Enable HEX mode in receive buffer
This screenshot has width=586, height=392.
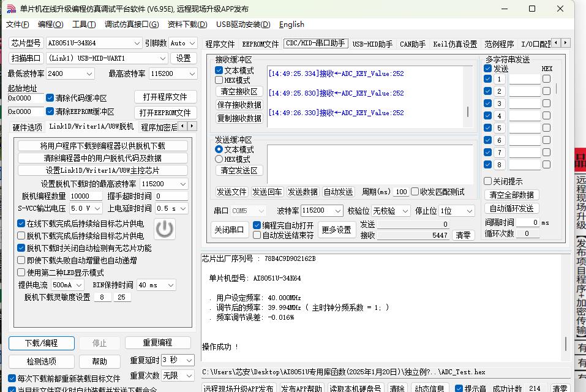219,80
